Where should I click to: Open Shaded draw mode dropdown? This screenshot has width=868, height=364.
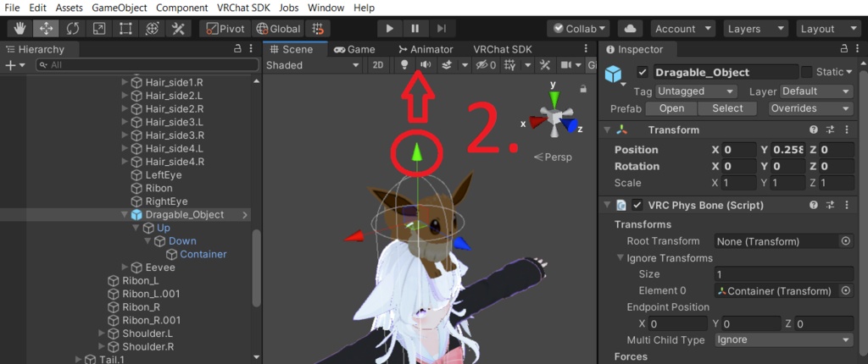click(x=313, y=65)
